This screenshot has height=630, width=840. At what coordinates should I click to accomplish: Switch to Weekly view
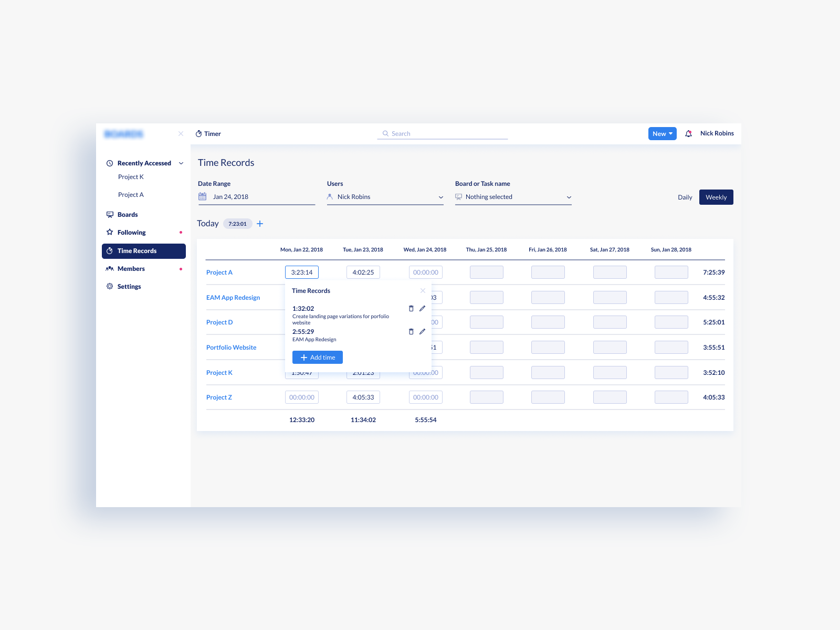pos(716,197)
